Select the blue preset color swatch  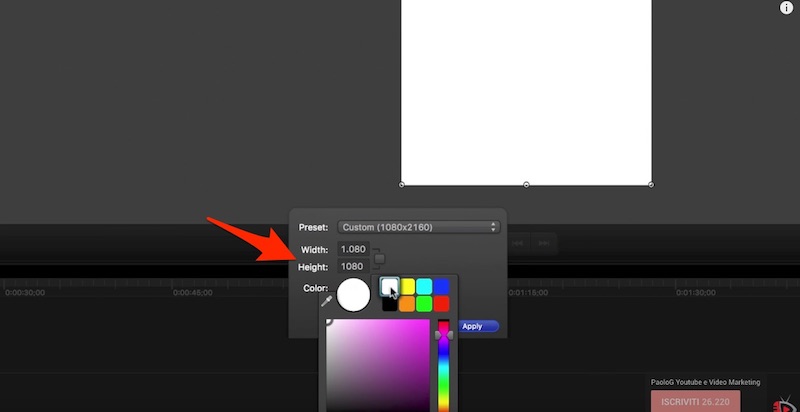[441, 287]
